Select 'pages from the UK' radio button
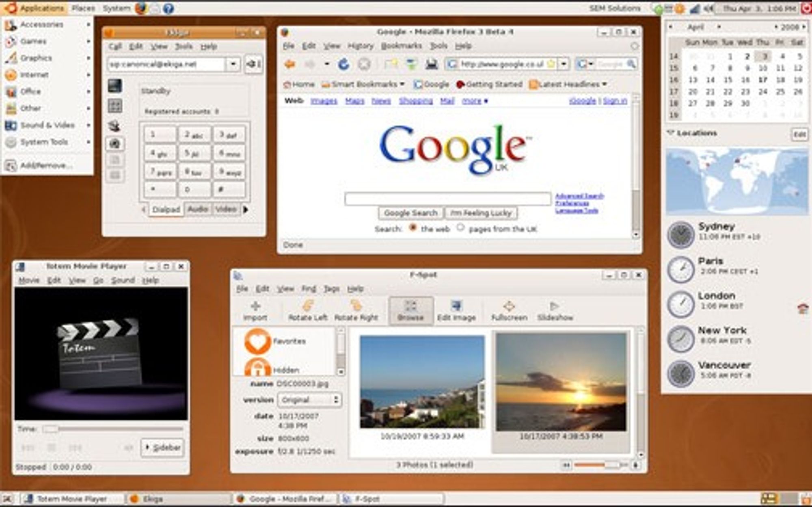The image size is (812, 507). (x=460, y=227)
